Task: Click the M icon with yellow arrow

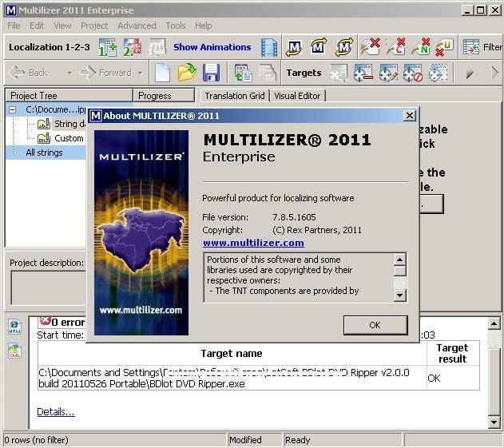Action: pyautogui.click(x=319, y=47)
